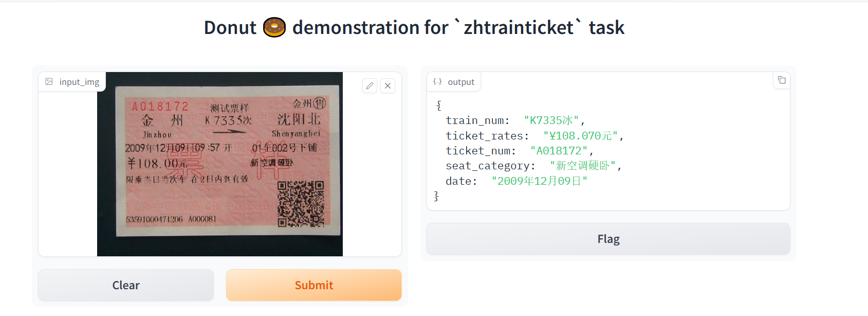The height and width of the screenshot is (316, 868).
Task: Click the image icon beside input_img label
Action: (49, 82)
